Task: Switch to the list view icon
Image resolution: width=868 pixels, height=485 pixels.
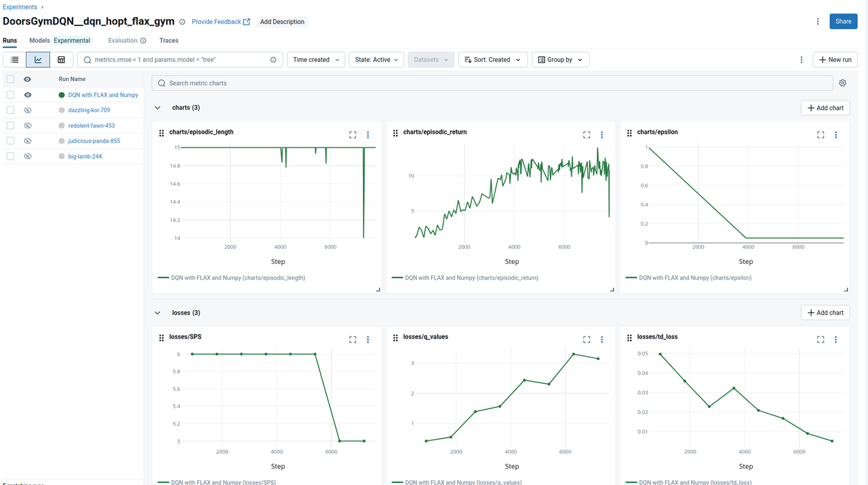Action: (14, 60)
